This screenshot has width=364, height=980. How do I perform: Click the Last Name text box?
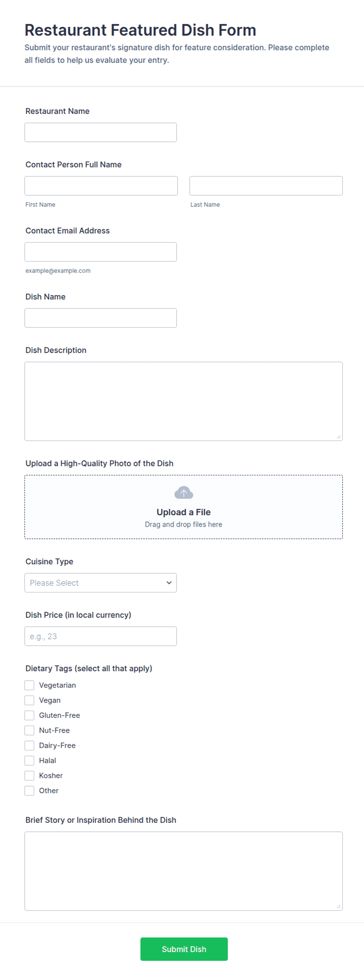[266, 186]
